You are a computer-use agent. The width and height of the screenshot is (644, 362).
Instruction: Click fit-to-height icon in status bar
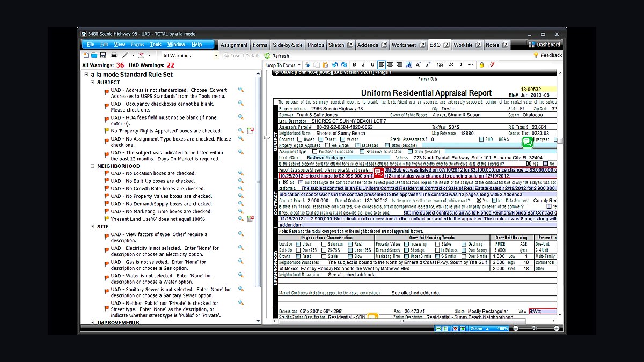pos(445,328)
